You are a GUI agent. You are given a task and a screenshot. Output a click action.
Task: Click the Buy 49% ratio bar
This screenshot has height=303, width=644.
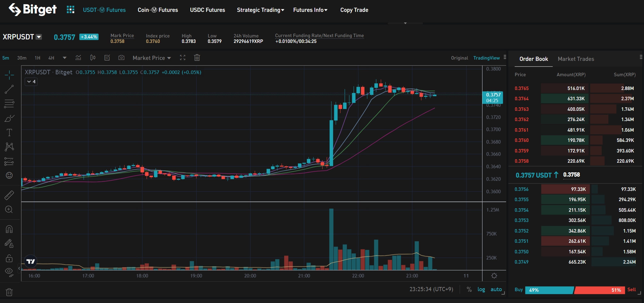549,290
